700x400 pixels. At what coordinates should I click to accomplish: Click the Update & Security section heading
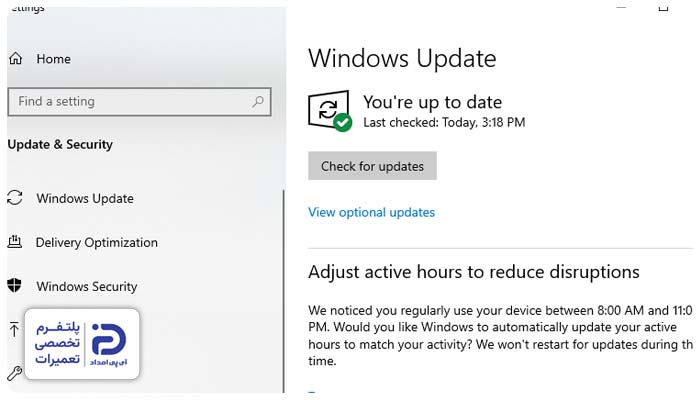tap(60, 144)
